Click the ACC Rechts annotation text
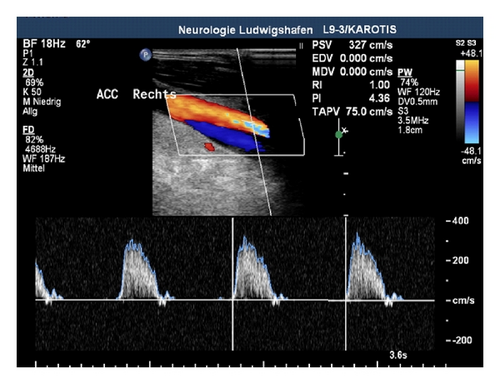This screenshot has width=500, height=384. pyautogui.click(x=136, y=94)
